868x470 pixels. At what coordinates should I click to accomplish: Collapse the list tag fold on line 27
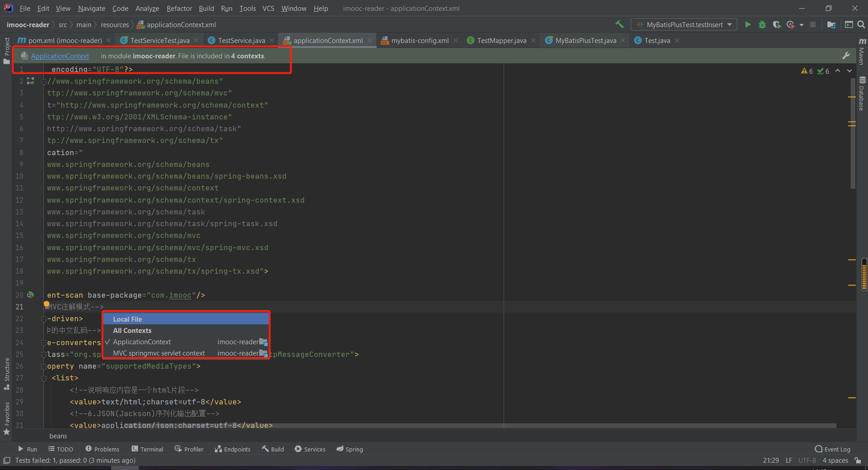pyautogui.click(x=44, y=378)
